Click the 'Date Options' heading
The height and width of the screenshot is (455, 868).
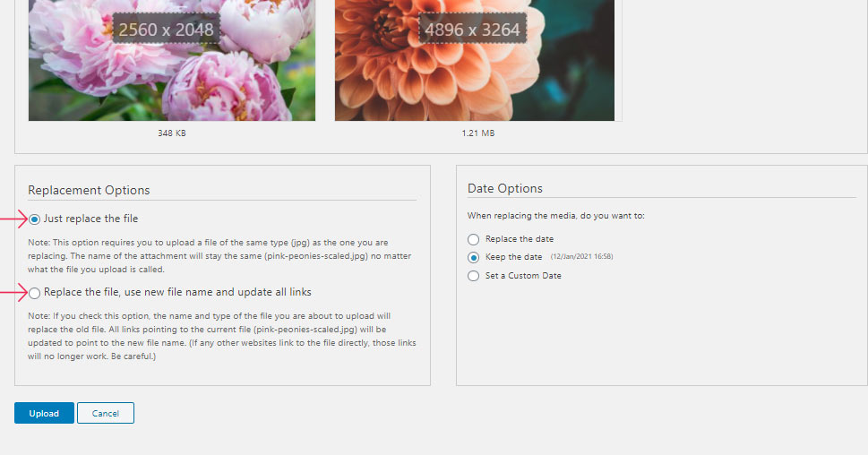coord(505,188)
